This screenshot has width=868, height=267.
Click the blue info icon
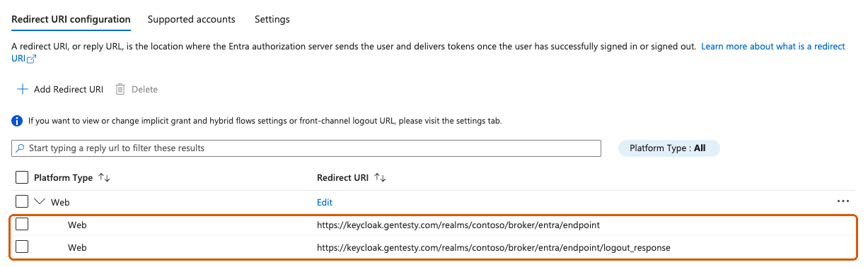point(18,121)
